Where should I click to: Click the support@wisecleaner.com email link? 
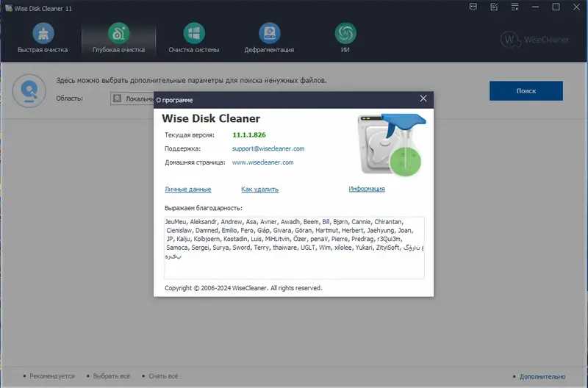click(x=268, y=148)
